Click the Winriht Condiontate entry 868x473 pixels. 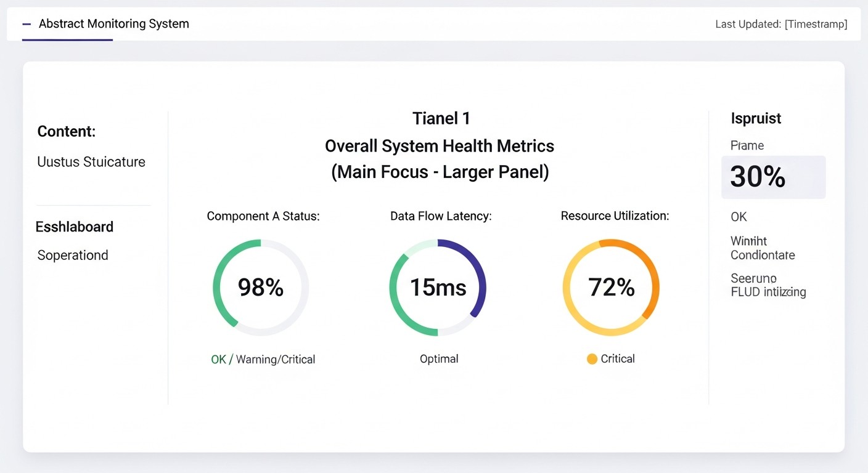pyautogui.click(x=763, y=248)
